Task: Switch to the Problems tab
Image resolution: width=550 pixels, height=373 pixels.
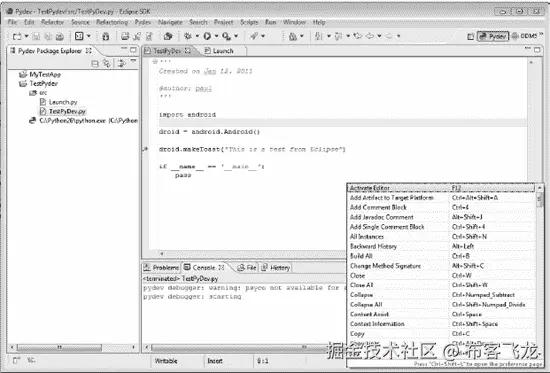Action: 161,268
